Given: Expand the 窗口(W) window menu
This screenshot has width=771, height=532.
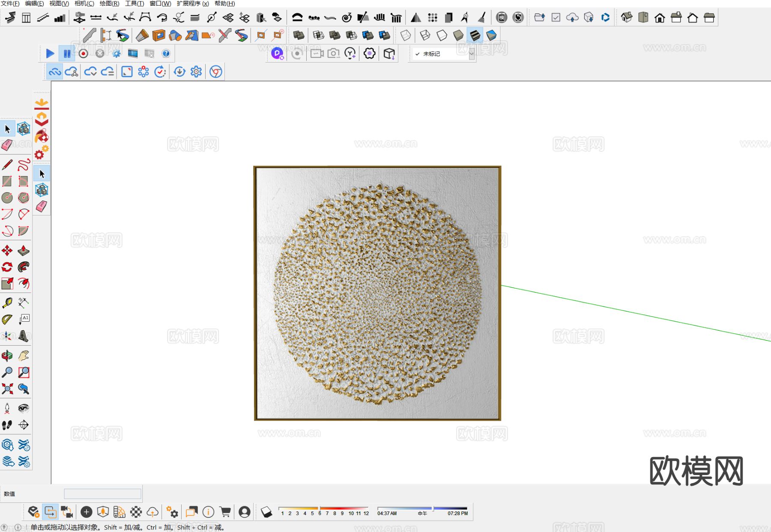Looking at the screenshot, I should pos(160,3).
